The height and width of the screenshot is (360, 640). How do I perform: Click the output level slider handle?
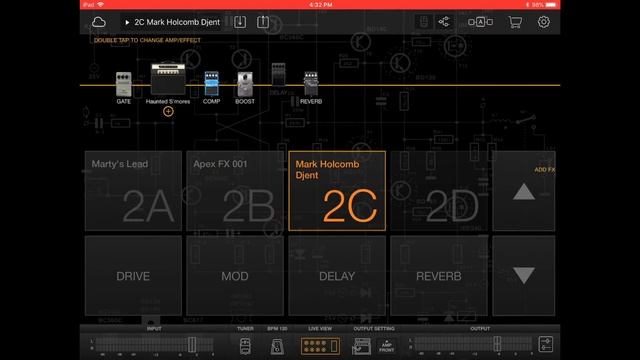[497, 344]
